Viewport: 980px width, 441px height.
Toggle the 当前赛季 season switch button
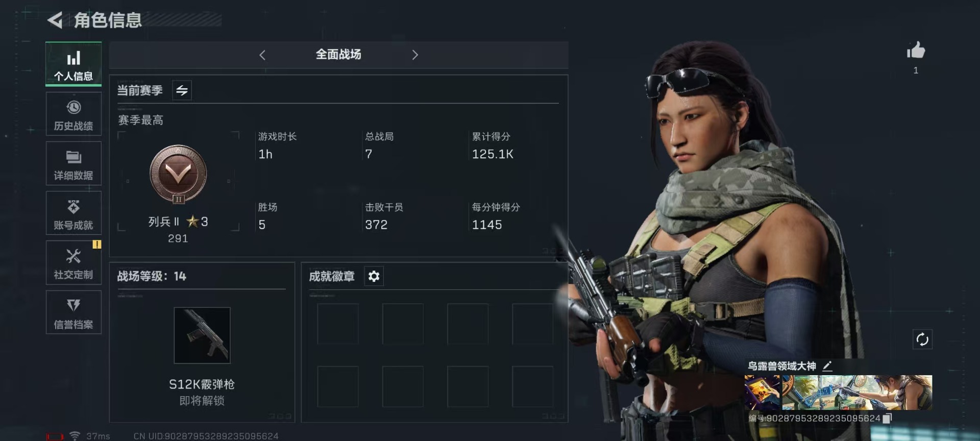click(182, 90)
